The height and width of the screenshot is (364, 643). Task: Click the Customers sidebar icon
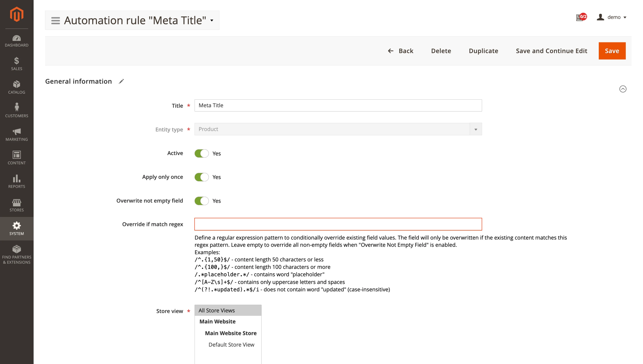click(x=17, y=110)
